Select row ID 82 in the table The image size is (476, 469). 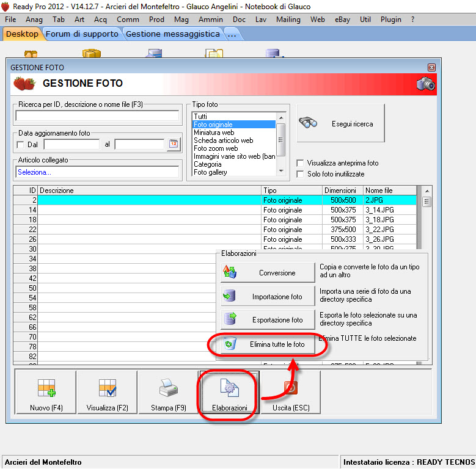point(115,356)
